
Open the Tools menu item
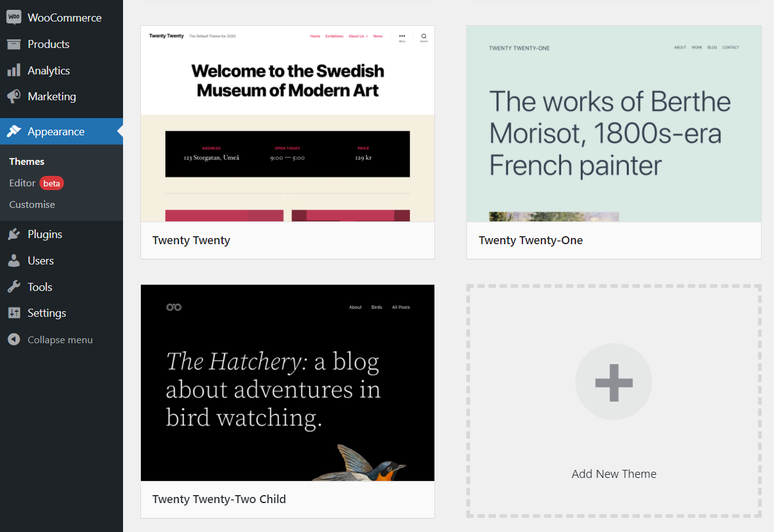point(62,287)
